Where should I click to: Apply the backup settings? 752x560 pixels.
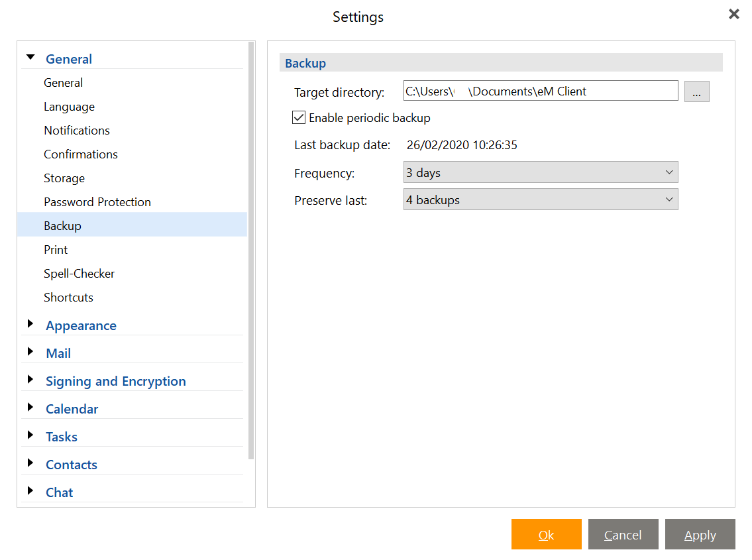click(700, 534)
